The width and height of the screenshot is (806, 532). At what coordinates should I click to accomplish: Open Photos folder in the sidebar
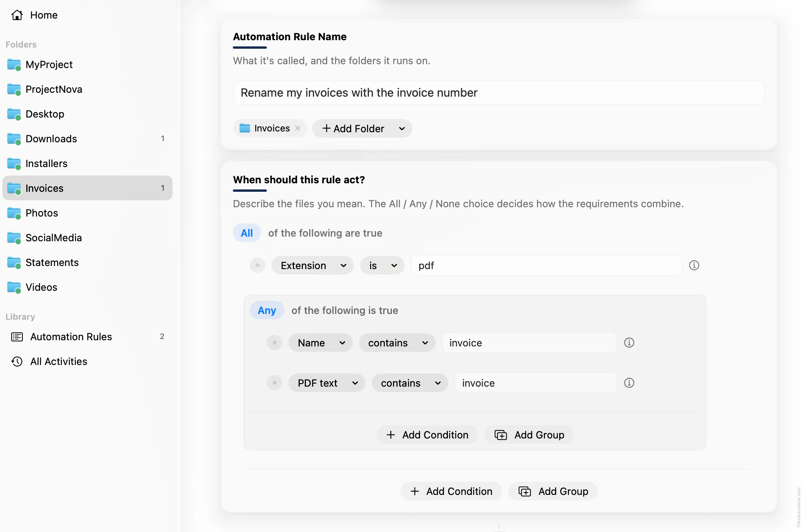point(87,213)
